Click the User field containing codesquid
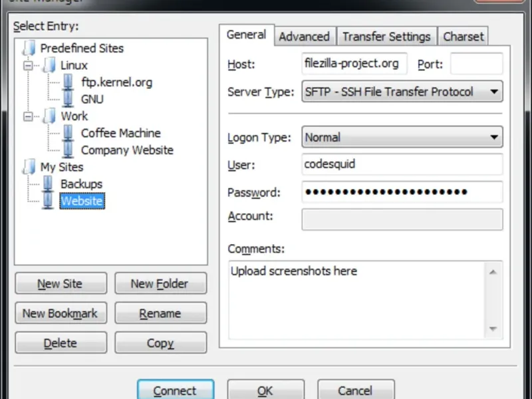Viewport: 532px width, 399px height. 402,164
